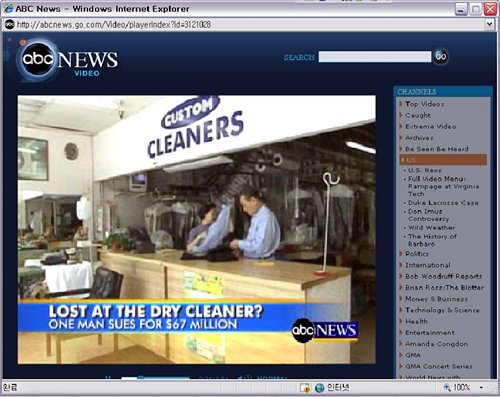Open the address bar dropdown arrow
The width and height of the screenshot is (500, 397).
pyautogui.click(x=489, y=24)
